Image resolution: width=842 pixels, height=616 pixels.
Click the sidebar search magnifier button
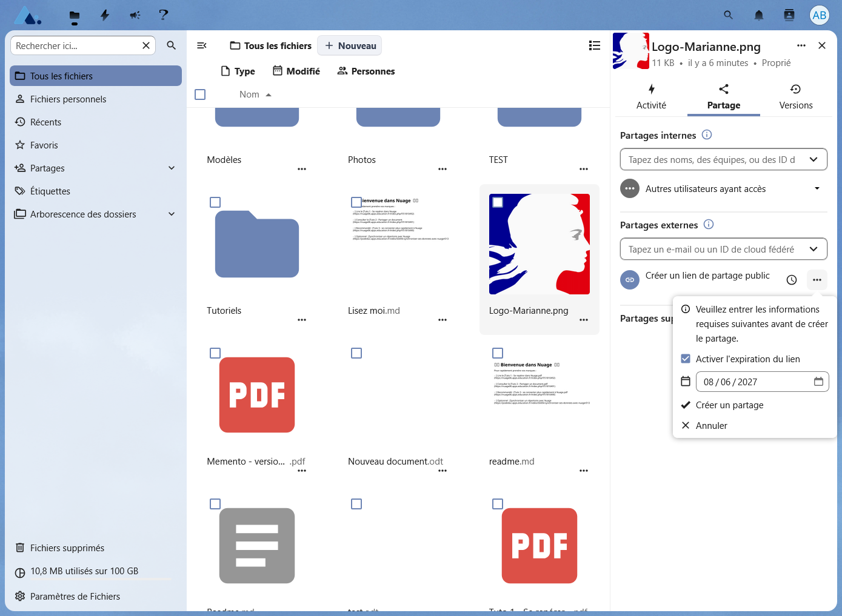click(x=172, y=45)
